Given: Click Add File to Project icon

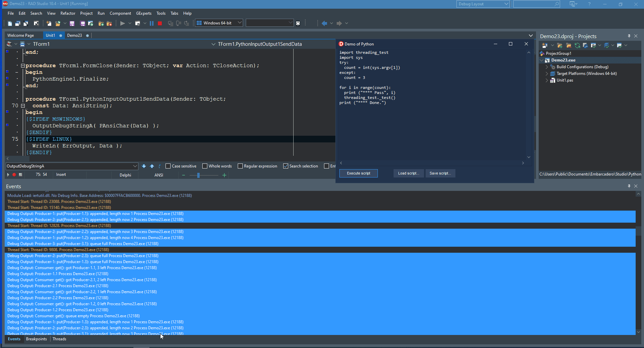Looking at the screenshot, I should pyautogui.click(x=101, y=23).
